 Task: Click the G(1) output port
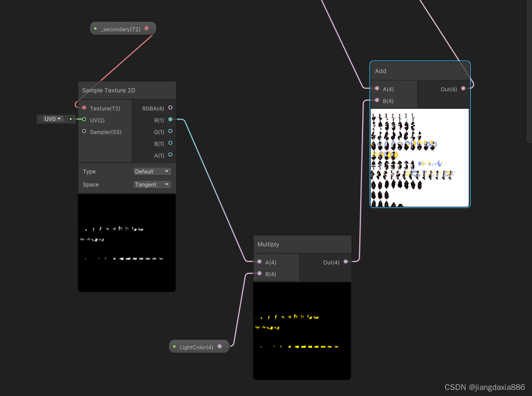click(170, 131)
